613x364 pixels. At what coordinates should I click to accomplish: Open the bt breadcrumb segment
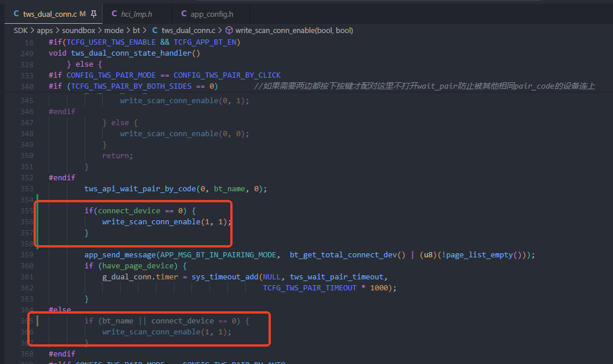click(136, 31)
